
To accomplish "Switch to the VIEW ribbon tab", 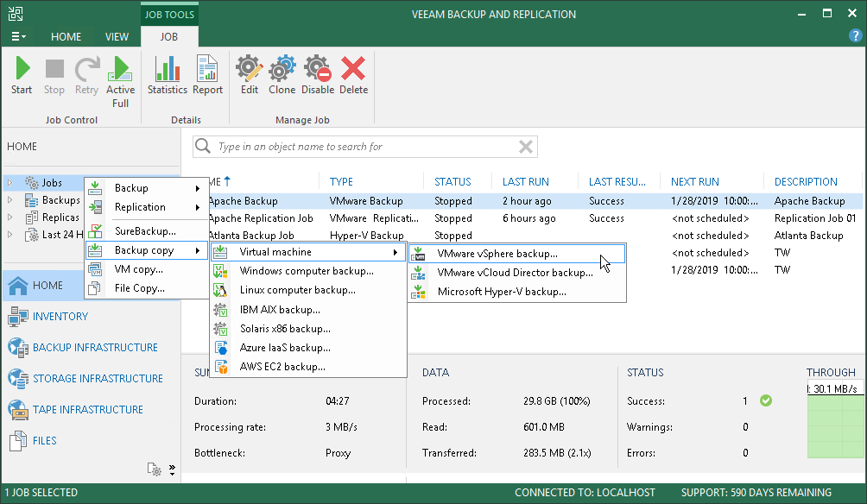I will coord(117,37).
